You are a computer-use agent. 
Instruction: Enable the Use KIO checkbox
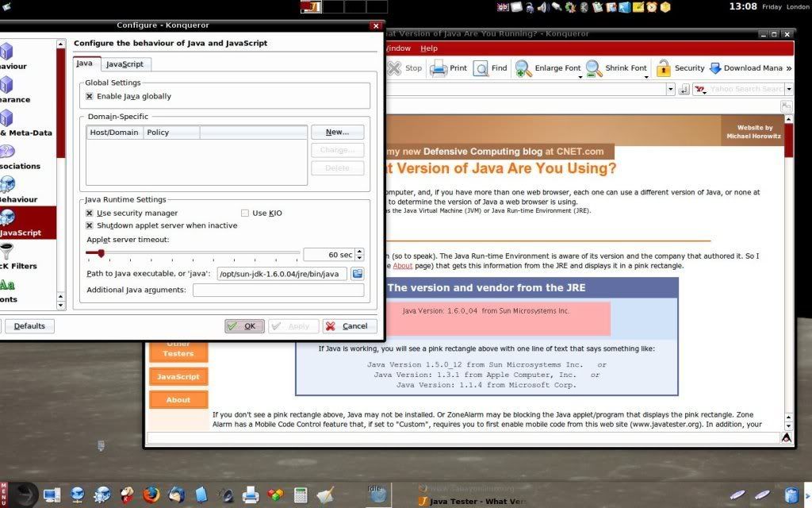[x=245, y=213]
